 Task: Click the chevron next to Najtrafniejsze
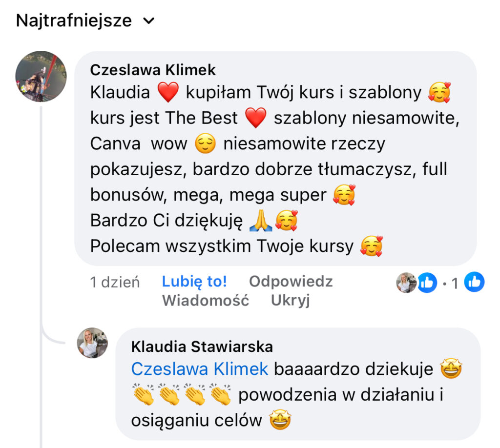[x=148, y=21]
